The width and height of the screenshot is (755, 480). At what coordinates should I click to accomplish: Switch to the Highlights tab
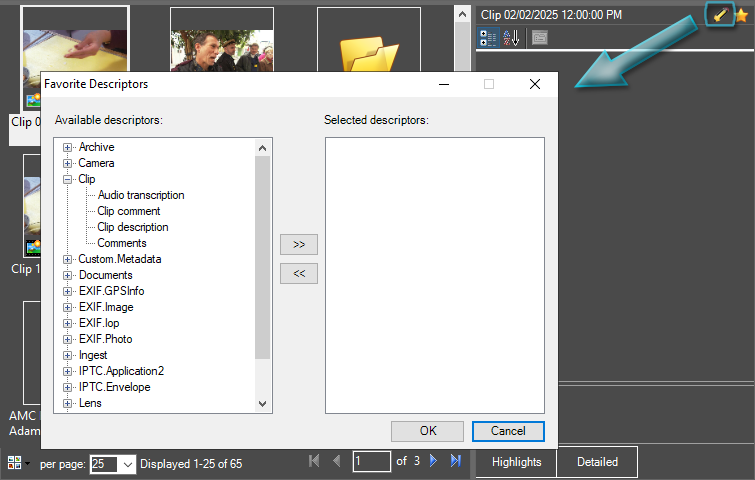coord(517,462)
